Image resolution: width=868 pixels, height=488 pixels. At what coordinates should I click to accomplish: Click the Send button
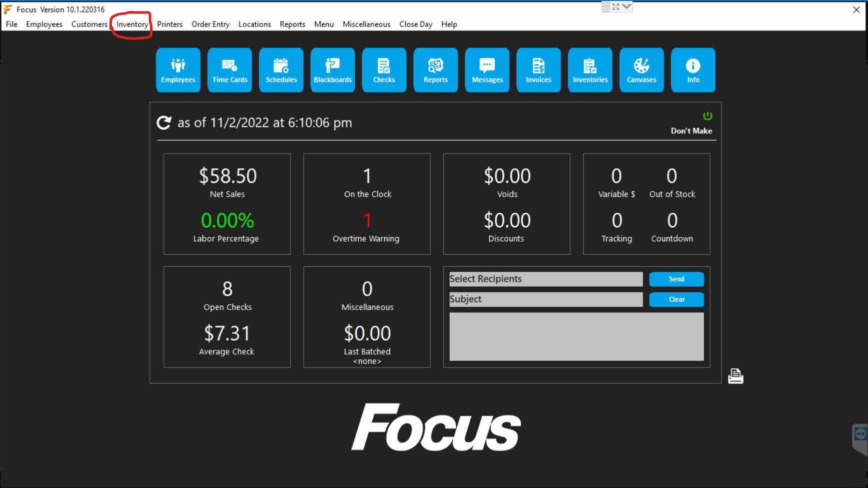click(676, 279)
